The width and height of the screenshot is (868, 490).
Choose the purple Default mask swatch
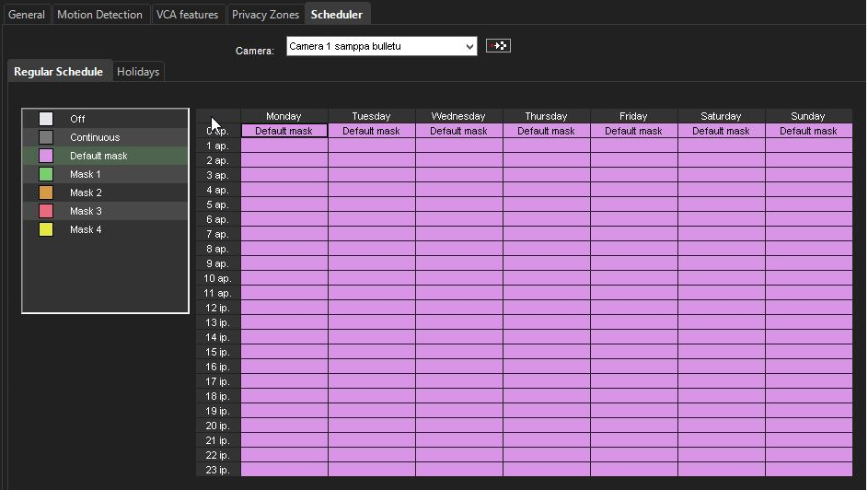(x=46, y=156)
